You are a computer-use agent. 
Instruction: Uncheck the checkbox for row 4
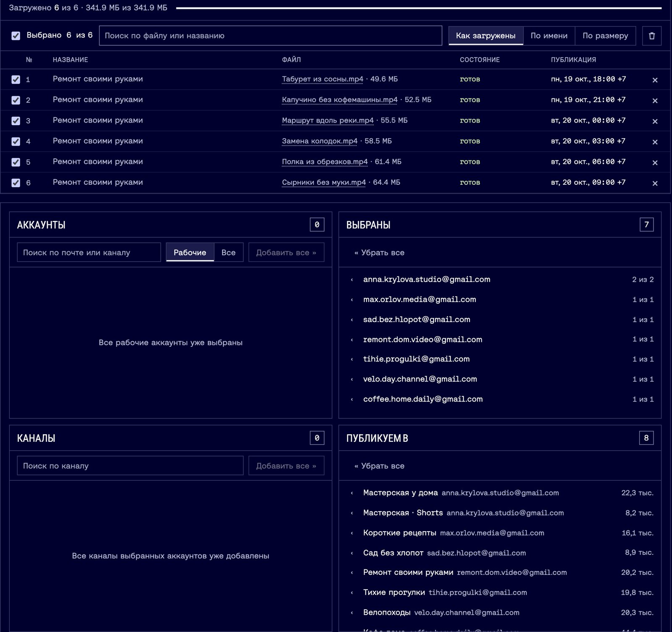(x=16, y=141)
